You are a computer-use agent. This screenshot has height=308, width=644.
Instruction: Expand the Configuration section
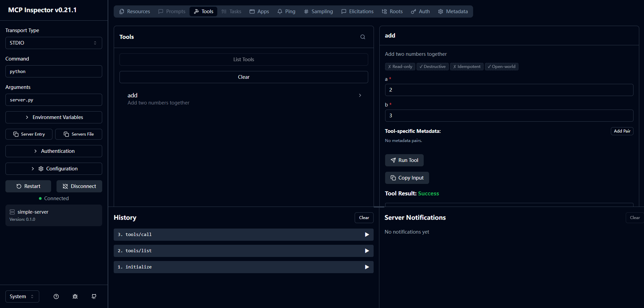click(x=53, y=169)
